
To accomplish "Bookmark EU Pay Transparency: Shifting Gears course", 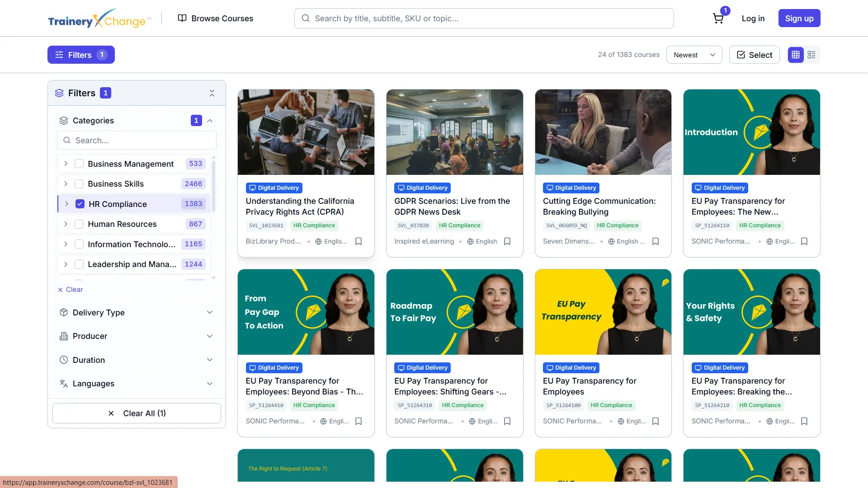I will tap(507, 421).
